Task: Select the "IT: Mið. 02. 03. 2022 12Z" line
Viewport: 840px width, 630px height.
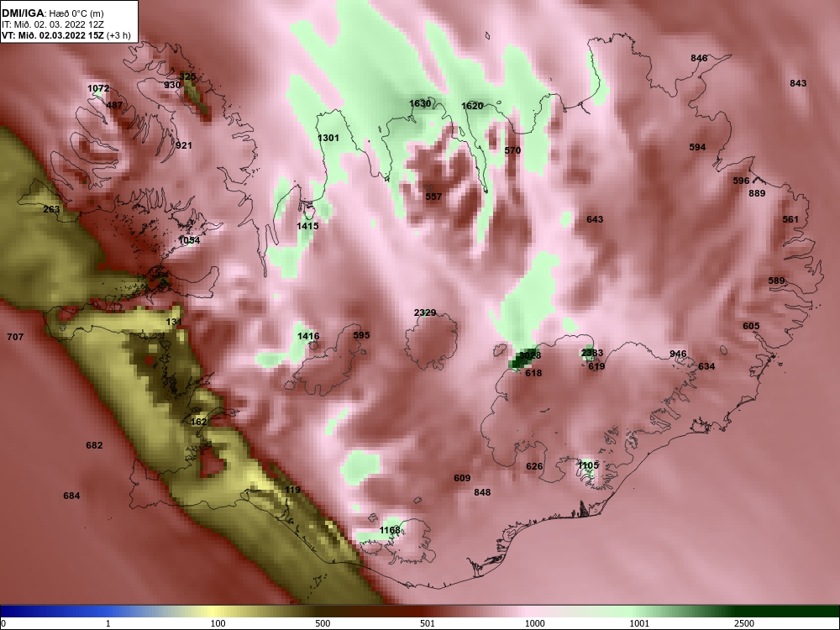Action: (51, 24)
